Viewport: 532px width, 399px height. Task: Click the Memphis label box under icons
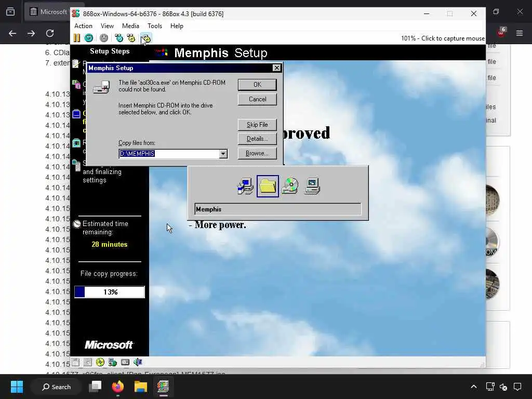[278, 209]
